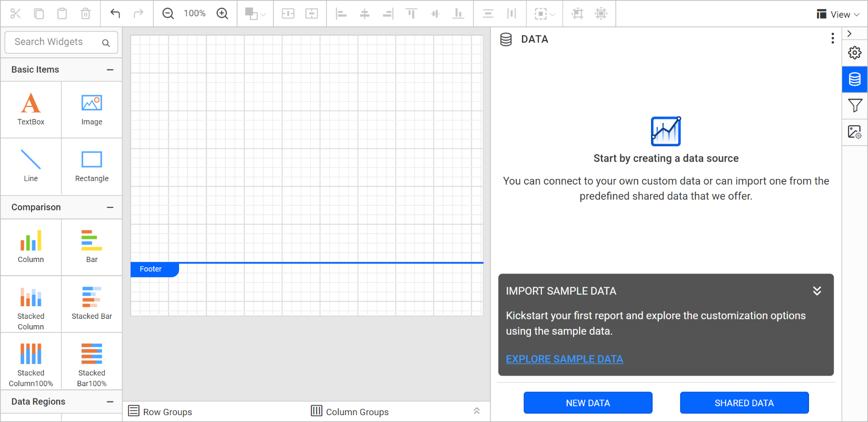Select the TextBox widget

click(x=31, y=109)
